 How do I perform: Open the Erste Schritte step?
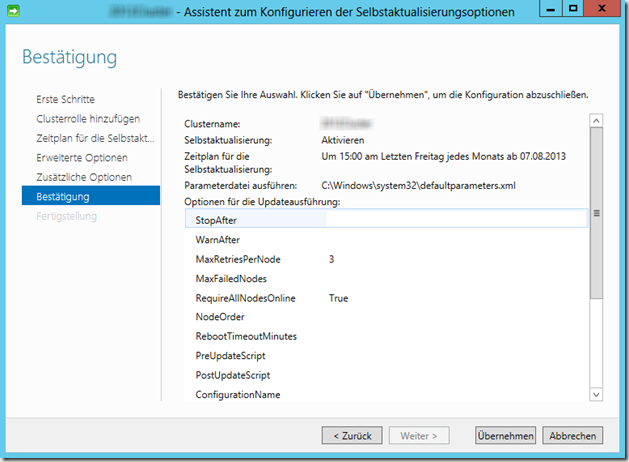click(x=65, y=99)
